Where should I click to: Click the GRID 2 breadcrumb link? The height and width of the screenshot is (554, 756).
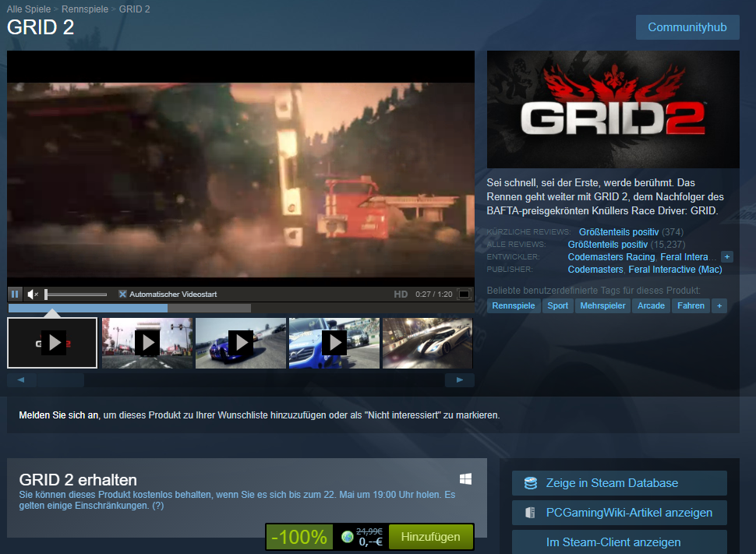click(135, 9)
